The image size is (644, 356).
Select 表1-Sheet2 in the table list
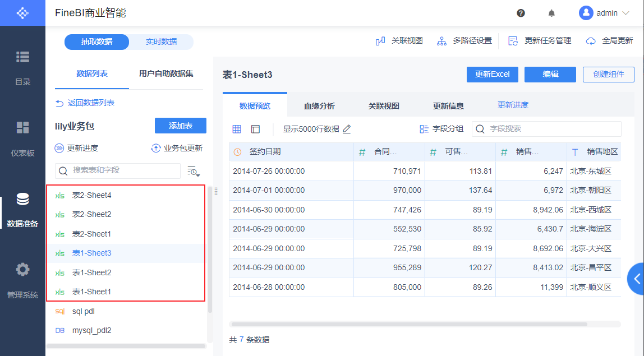pos(126,272)
